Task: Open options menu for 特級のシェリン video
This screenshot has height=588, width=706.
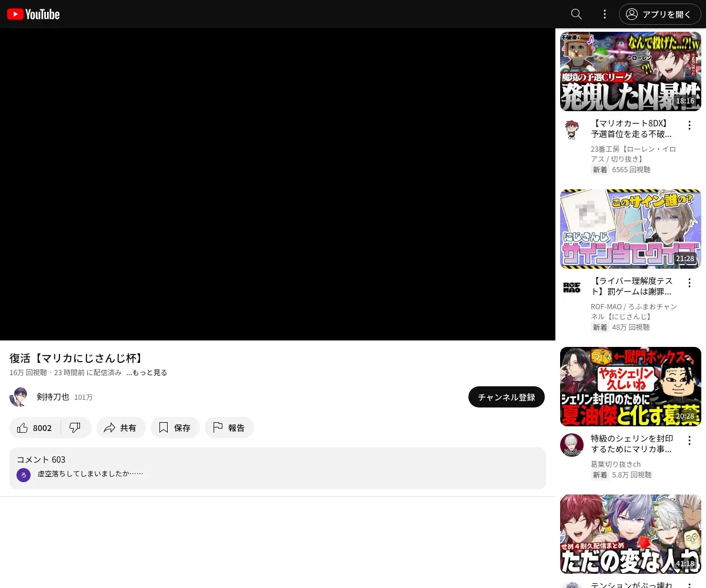Action: [690, 440]
